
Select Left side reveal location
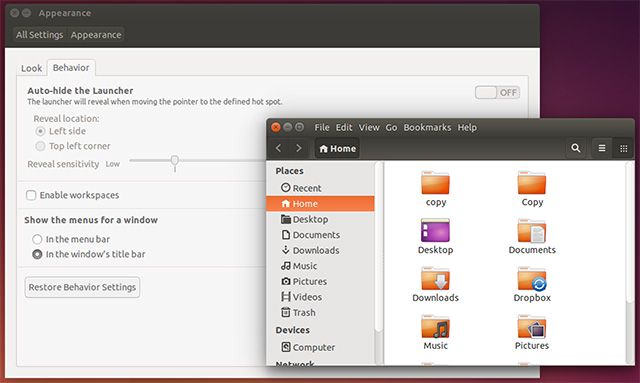pos(40,131)
